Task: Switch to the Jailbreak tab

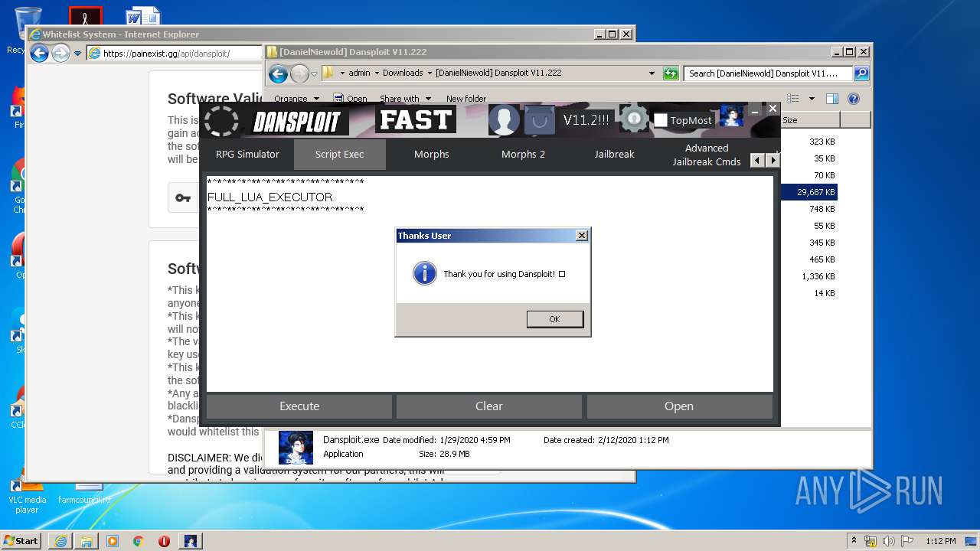Action: [x=615, y=154]
